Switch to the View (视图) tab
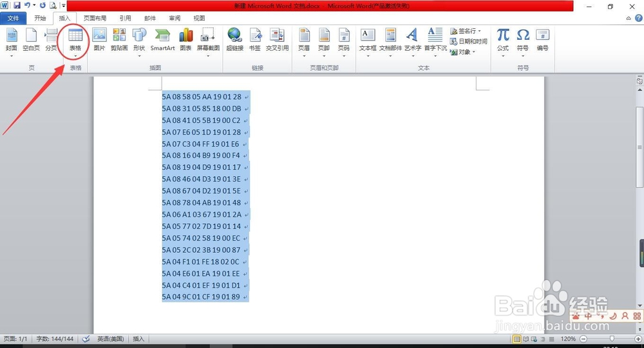The image size is (644, 348). (199, 18)
